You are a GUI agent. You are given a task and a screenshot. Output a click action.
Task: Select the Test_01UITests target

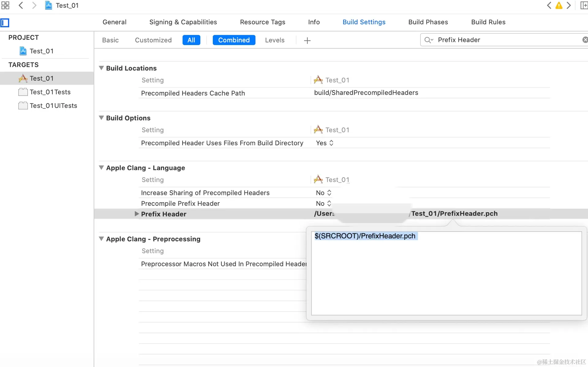pos(53,106)
